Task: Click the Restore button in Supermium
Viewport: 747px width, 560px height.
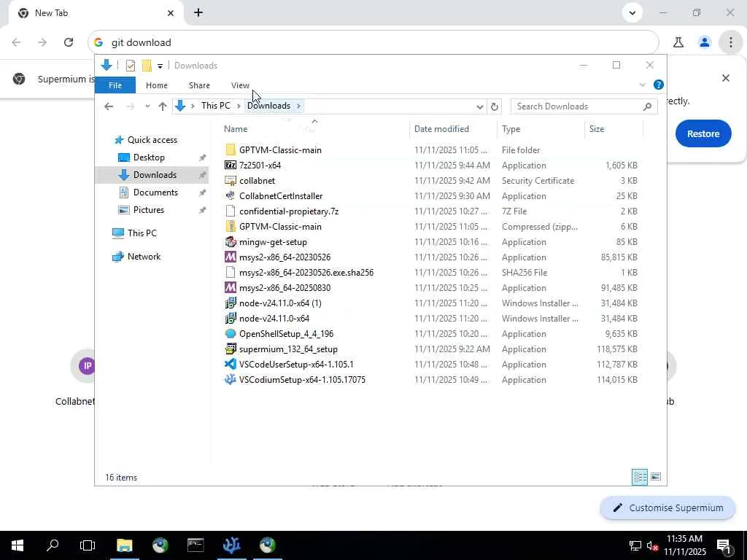Action: [x=703, y=134]
